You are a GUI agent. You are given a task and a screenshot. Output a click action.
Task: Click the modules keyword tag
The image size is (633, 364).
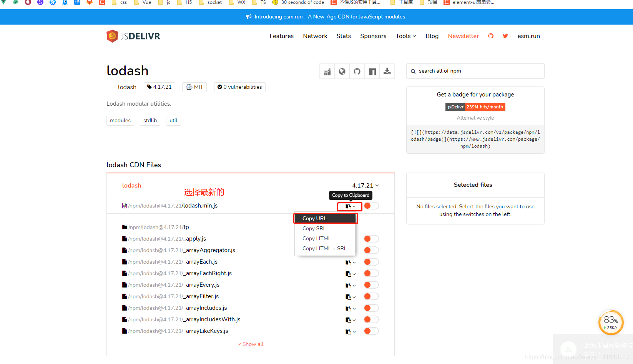point(120,121)
